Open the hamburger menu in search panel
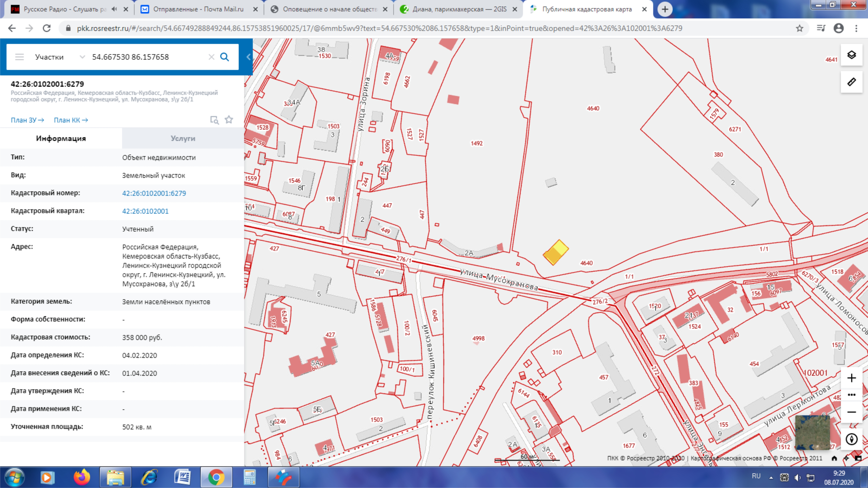 (x=20, y=57)
